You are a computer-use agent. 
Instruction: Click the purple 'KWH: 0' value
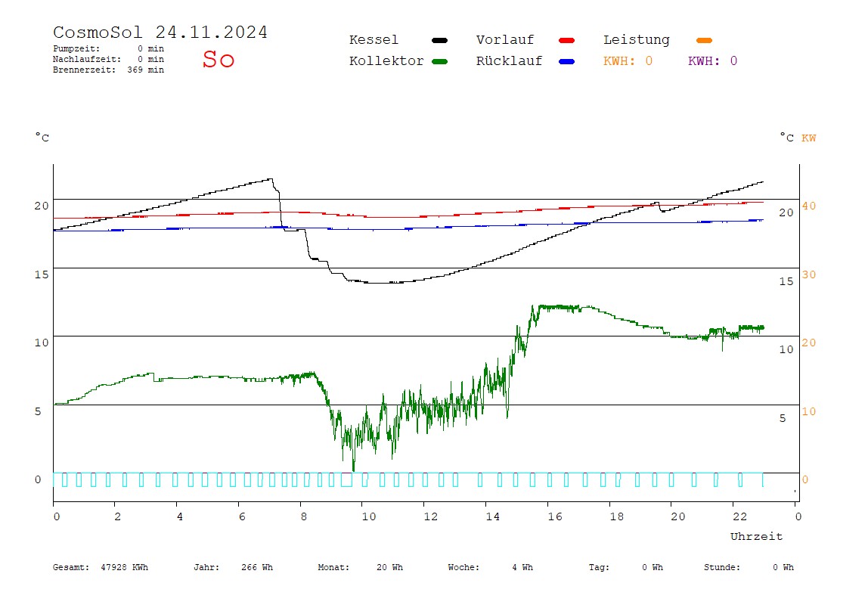(x=712, y=61)
